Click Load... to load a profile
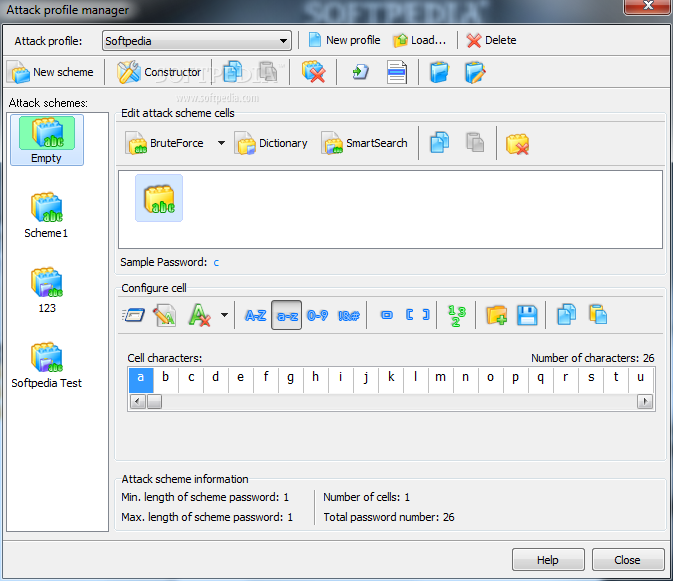 (420, 40)
